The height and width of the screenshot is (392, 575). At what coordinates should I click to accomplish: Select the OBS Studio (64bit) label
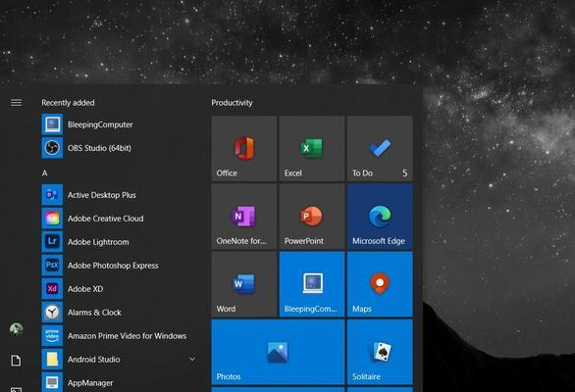point(99,148)
